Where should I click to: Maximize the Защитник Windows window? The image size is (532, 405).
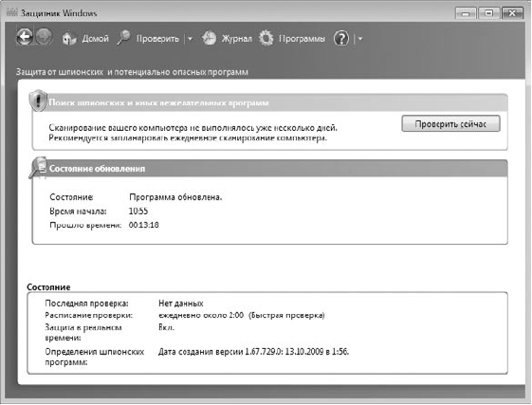pos(488,13)
